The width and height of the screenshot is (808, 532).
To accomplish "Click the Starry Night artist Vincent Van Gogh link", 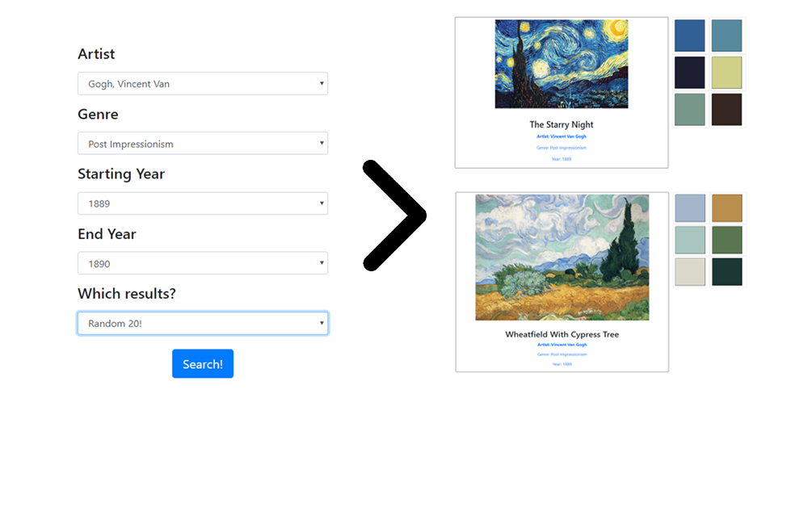I will [562, 136].
